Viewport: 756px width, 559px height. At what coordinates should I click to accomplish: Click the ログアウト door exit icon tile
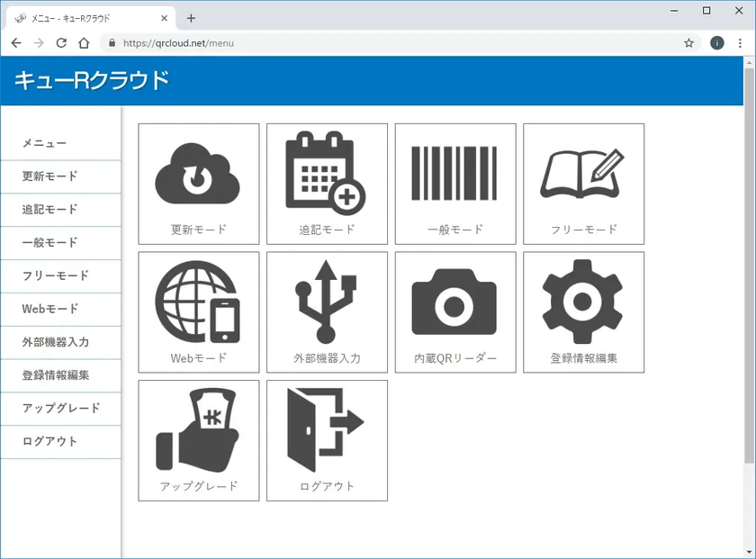pyautogui.click(x=327, y=440)
